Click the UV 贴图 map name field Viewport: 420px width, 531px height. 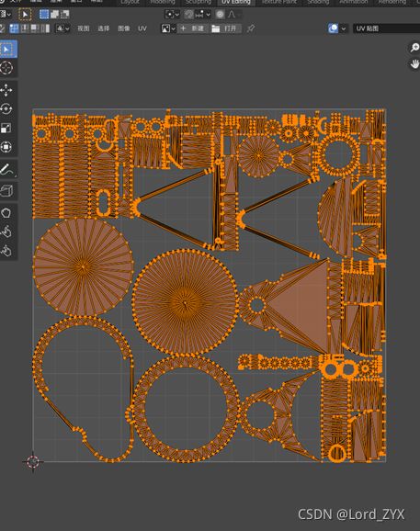tap(387, 28)
